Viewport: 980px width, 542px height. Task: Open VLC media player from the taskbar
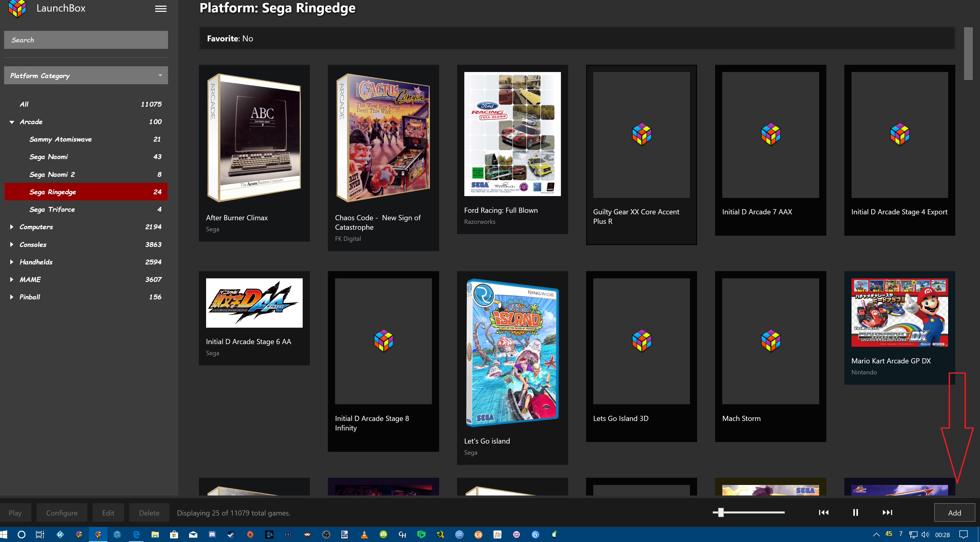[364, 534]
